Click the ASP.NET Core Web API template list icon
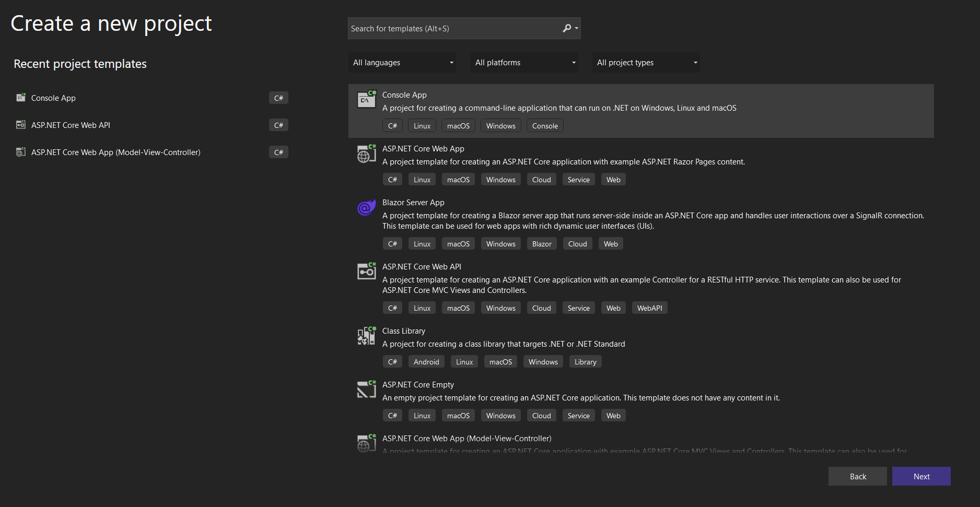980x507 pixels. [x=367, y=272]
